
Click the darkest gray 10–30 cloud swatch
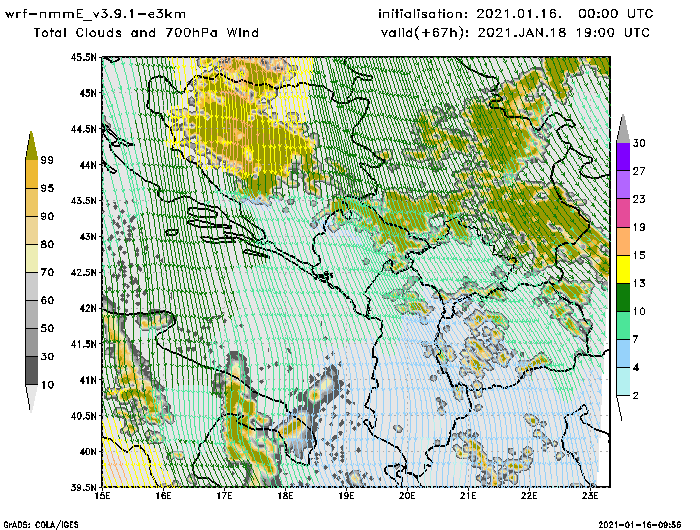tap(32, 371)
